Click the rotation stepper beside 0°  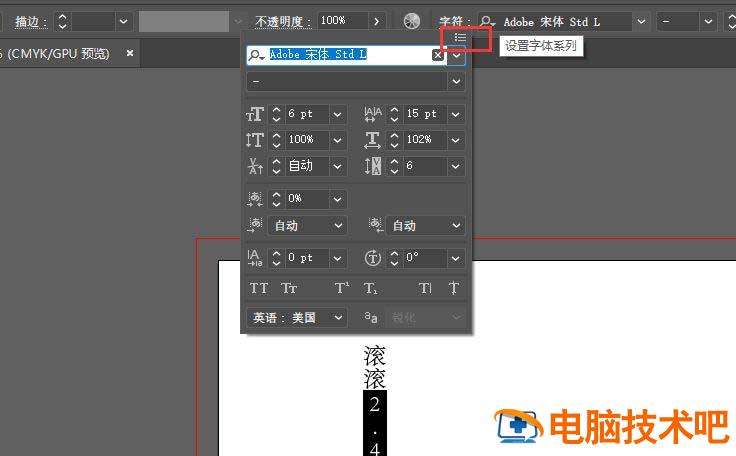pos(394,258)
